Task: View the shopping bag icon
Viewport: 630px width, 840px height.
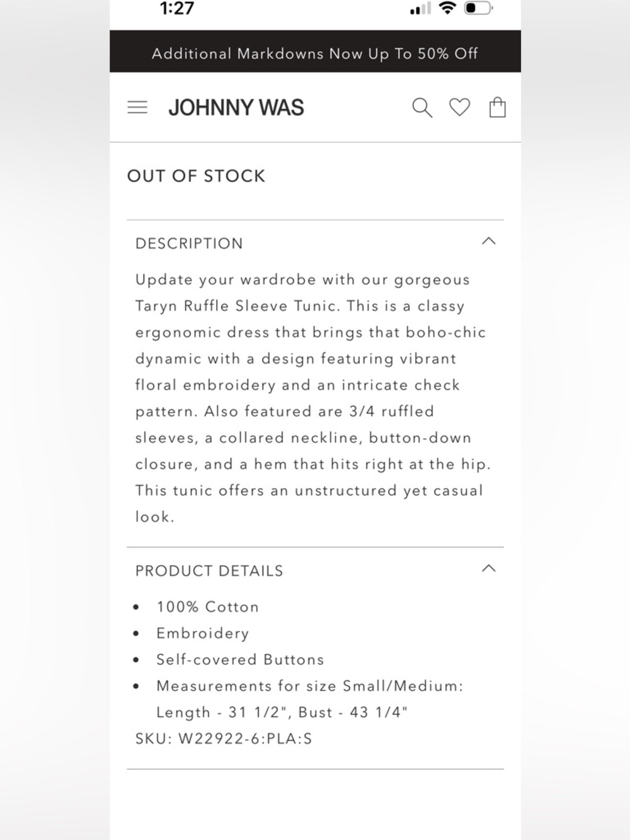Action: 498,107
